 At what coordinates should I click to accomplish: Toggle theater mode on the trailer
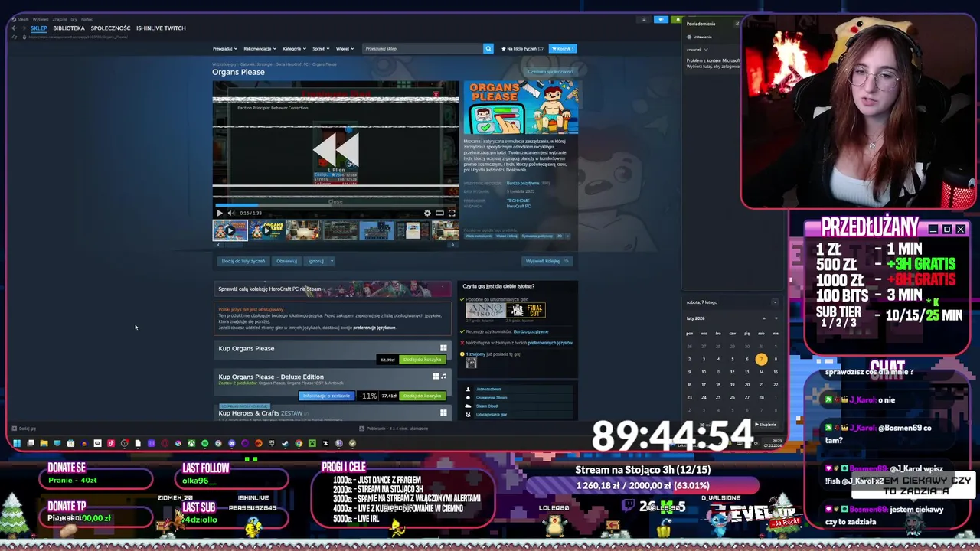(x=439, y=213)
